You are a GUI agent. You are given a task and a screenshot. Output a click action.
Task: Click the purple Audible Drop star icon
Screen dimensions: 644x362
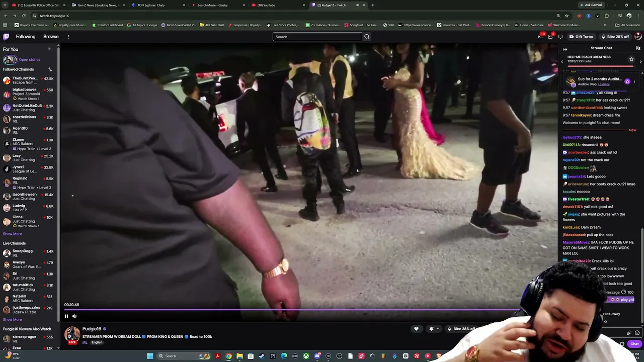point(627,81)
